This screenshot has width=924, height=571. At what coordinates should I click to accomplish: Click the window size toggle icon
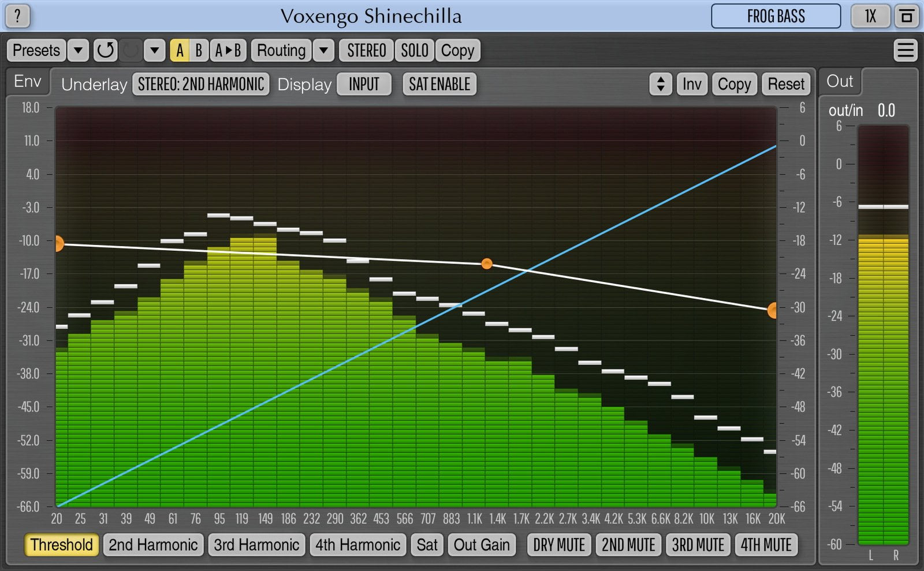(906, 16)
